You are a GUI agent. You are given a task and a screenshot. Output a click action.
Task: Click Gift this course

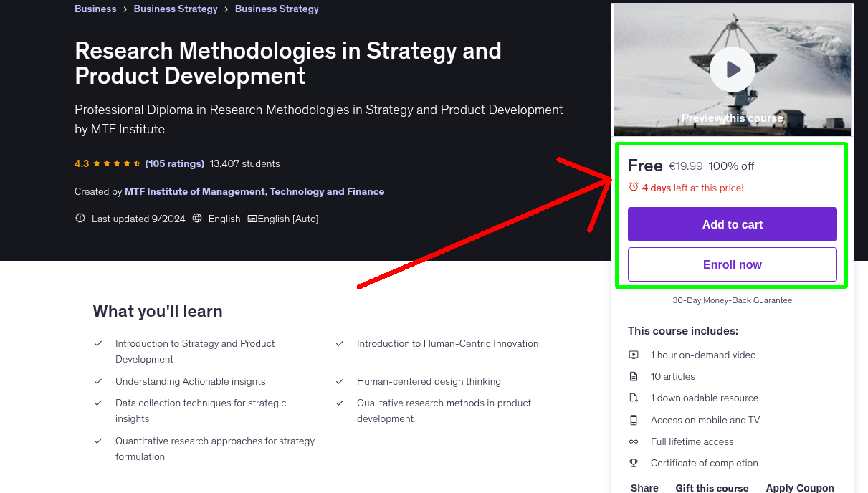pyautogui.click(x=712, y=487)
